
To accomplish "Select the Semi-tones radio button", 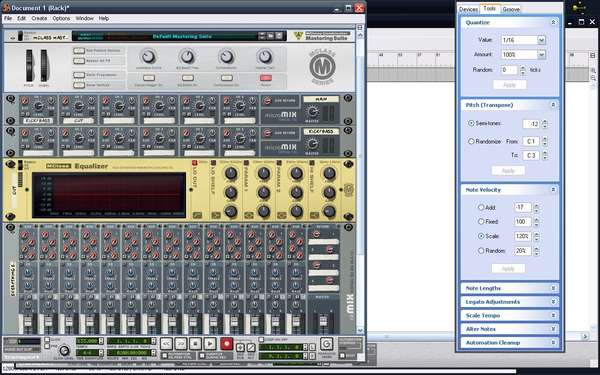I will click(x=471, y=123).
